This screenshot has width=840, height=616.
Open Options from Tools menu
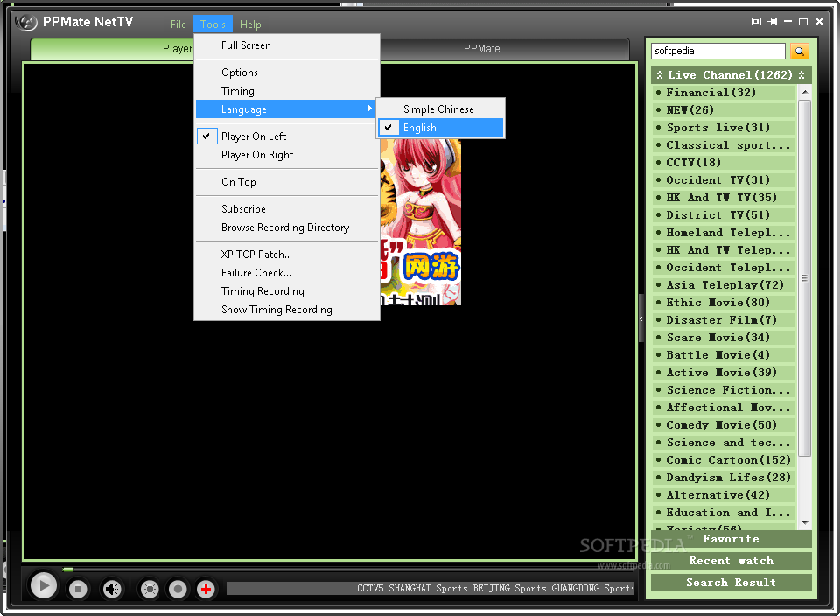[286, 73]
